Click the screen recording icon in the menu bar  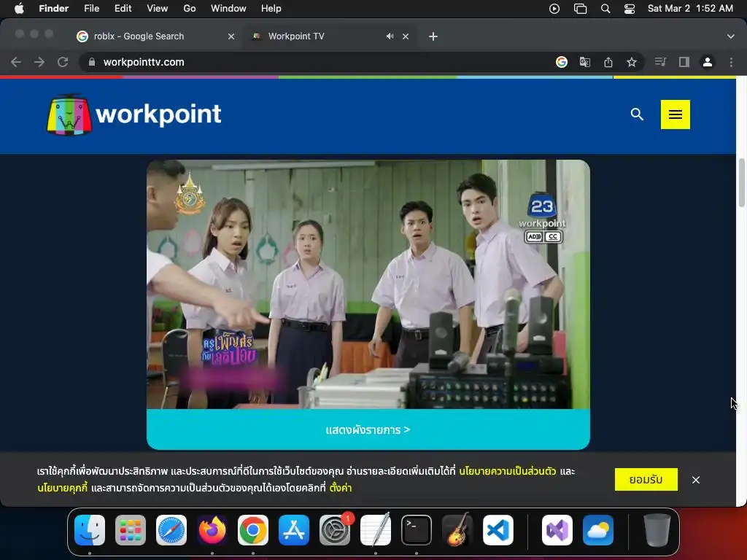(x=554, y=9)
